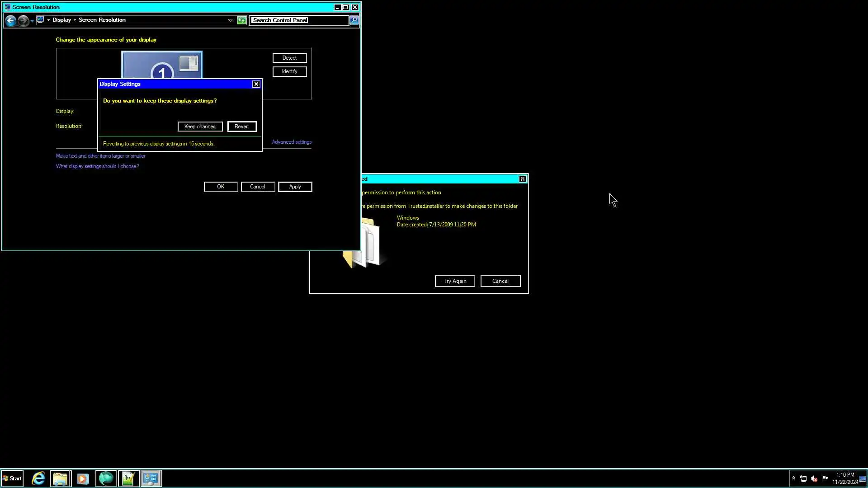Open Notepad++ from the taskbar
The height and width of the screenshot is (488, 868).
click(128, 479)
